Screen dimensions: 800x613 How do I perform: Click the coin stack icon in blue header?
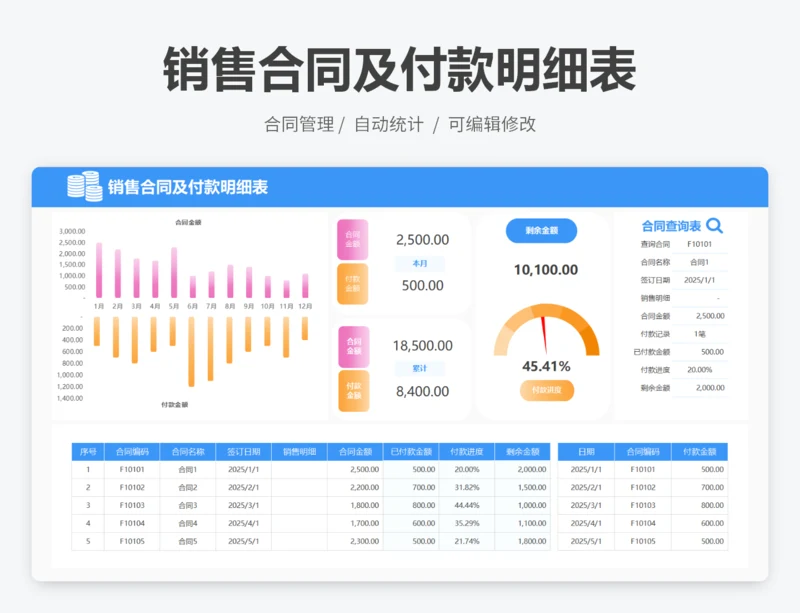click(x=85, y=186)
